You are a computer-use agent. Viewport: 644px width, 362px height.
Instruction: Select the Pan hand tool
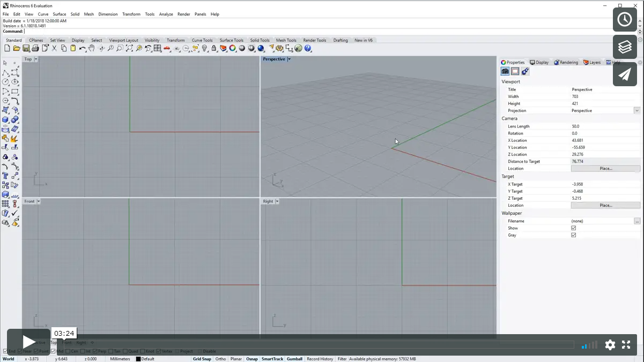click(x=92, y=48)
